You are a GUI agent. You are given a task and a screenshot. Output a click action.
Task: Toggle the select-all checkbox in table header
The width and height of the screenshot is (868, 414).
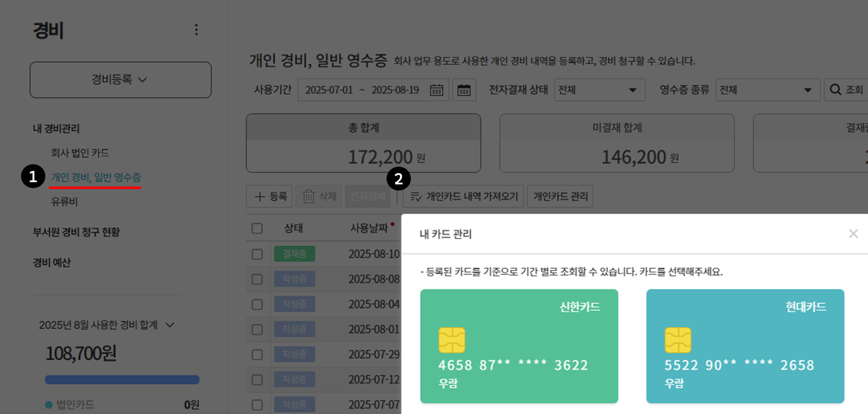[257, 228]
